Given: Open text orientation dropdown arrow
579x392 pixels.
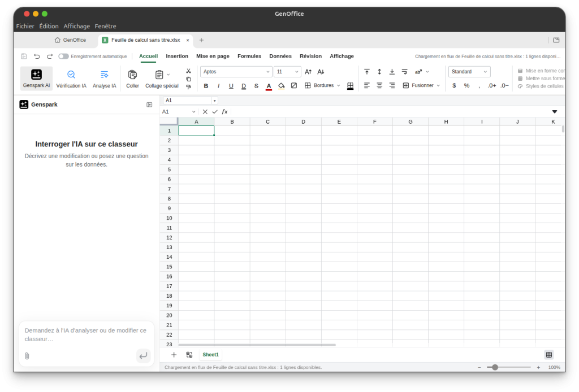Looking at the screenshot, I should [427, 72].
